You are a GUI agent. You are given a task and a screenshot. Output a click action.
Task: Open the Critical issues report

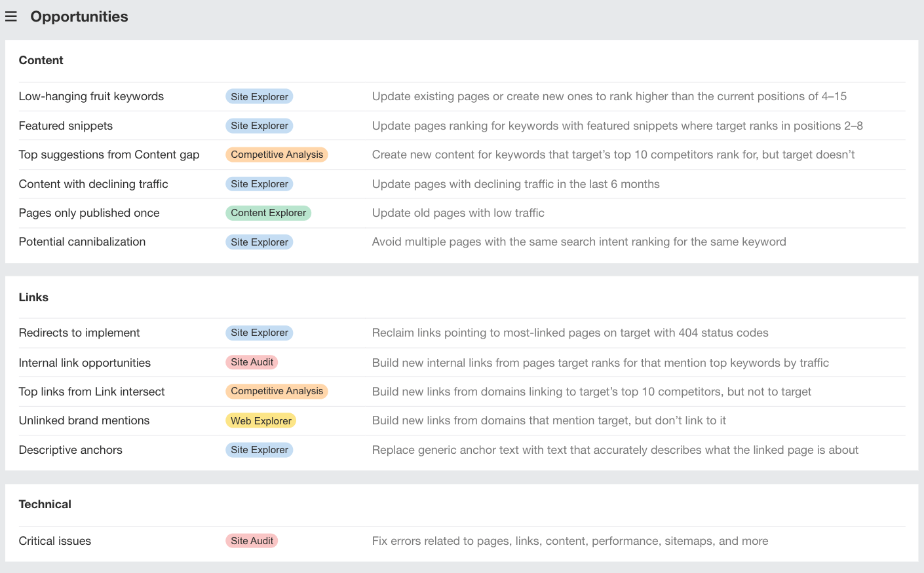55,540
